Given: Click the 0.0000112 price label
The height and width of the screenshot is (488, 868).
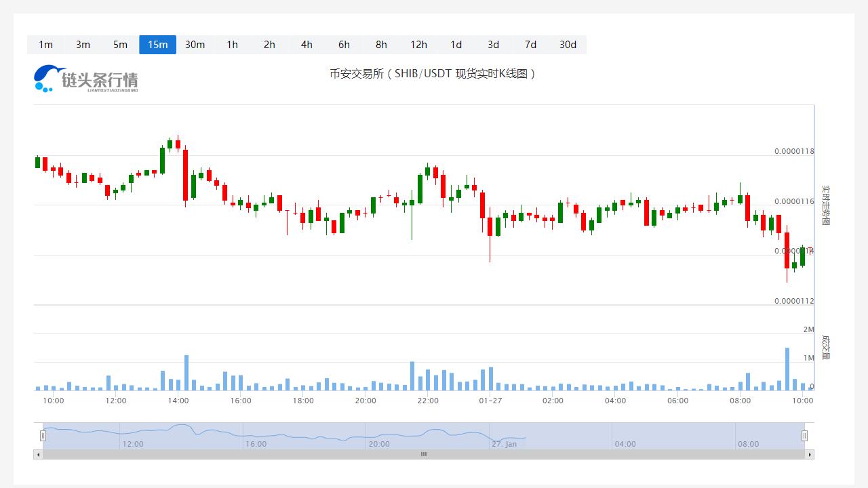Looking at the screenshot, I should [x=794, y=301].
